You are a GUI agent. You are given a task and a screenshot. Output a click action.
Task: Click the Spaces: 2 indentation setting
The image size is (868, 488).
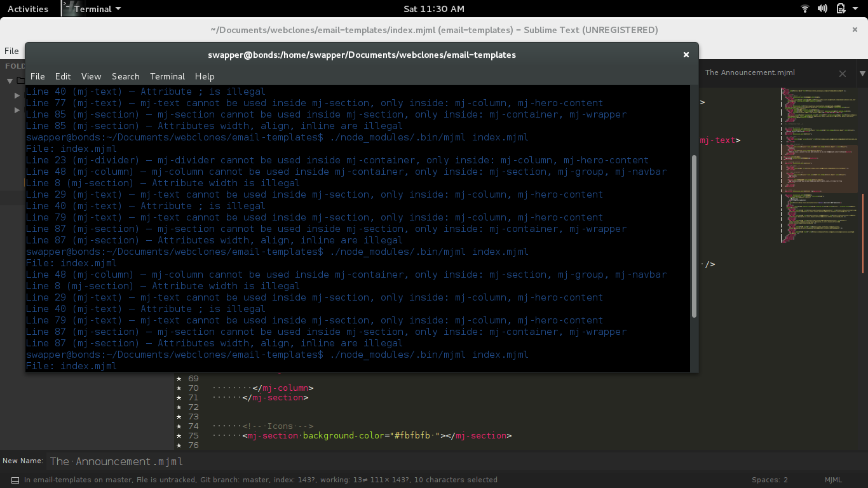point(770,480)
